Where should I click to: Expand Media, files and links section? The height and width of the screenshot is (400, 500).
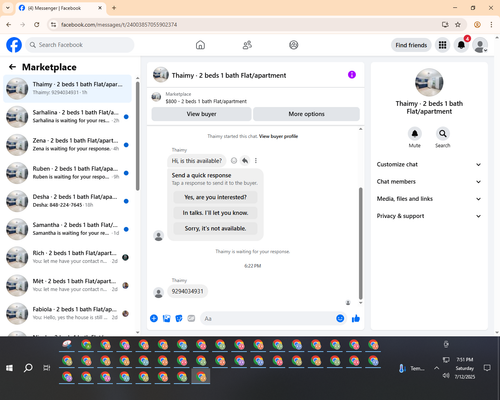pos(429,199)
